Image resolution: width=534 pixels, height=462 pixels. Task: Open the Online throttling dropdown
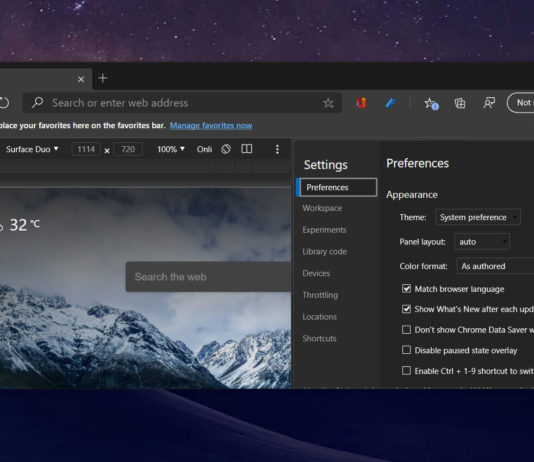pos(204,149)
